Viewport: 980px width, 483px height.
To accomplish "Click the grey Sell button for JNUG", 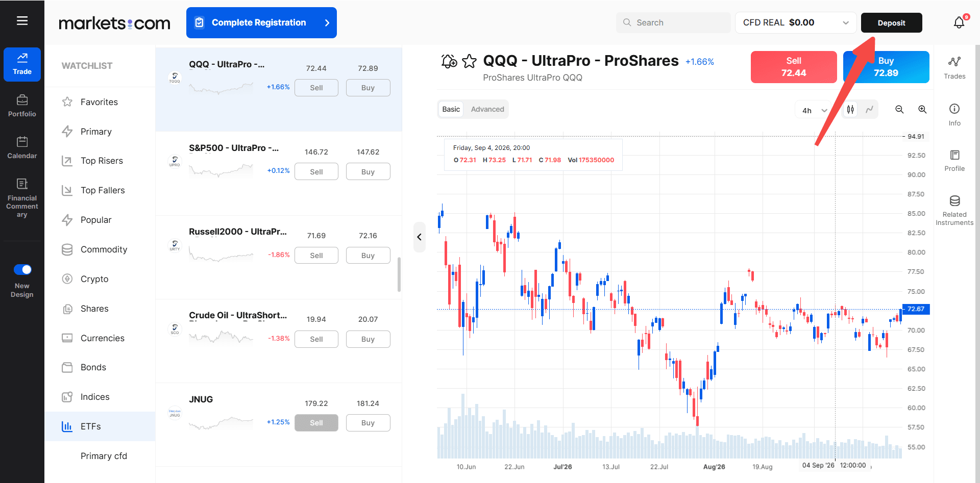I will point(316,423).
